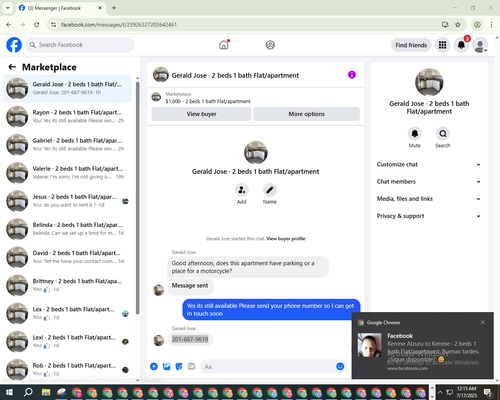This screenshot has width=500, height=400.
Task: Click the install app icon in address bar
Action: click(x=445, y=24)
